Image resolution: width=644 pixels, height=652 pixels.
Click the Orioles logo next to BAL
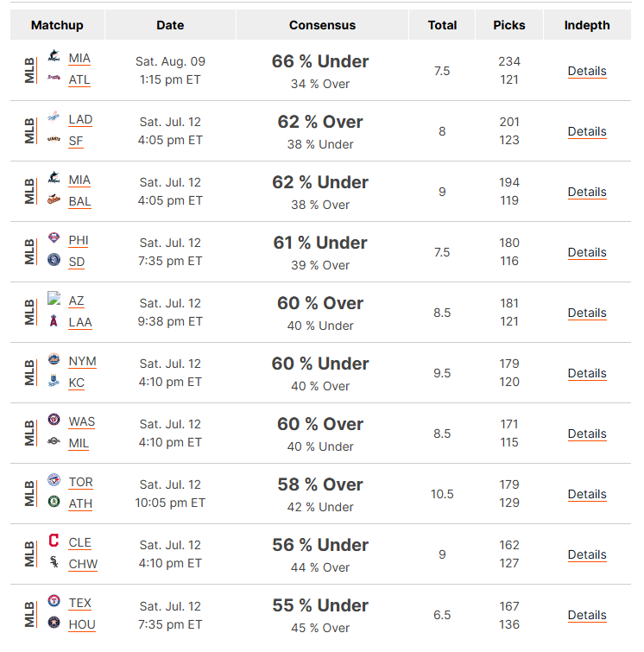[x=54, y=199]
